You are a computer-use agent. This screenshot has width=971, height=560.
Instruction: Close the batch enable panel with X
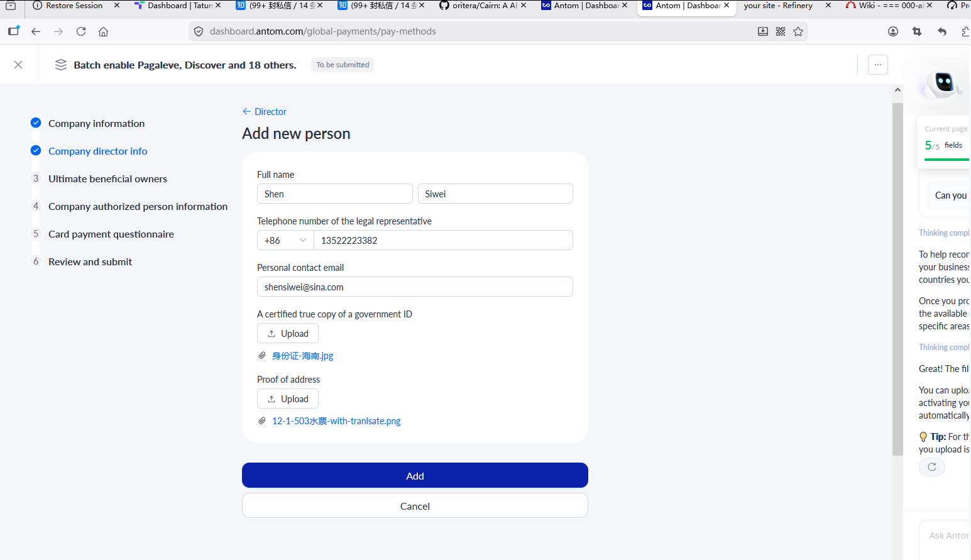[x=18, y=65]
